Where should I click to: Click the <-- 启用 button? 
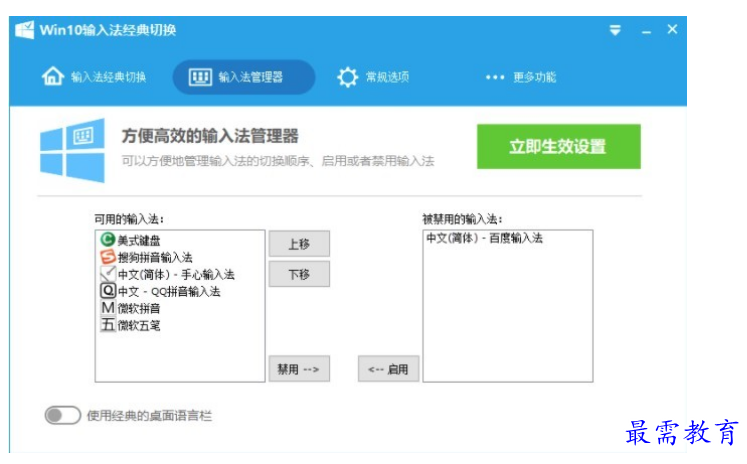[x=388, y=369]
